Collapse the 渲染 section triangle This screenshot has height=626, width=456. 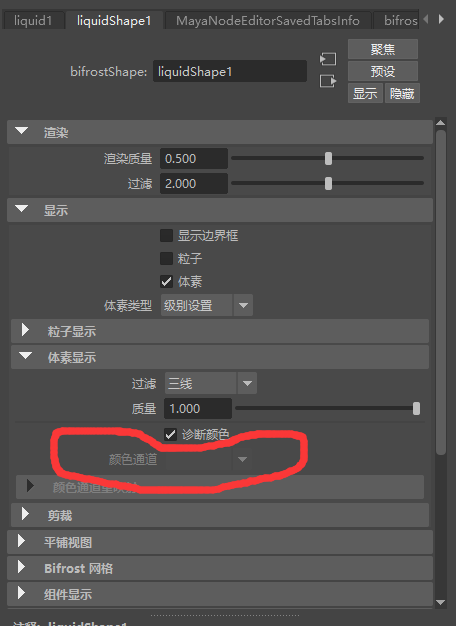pos(22,131)
